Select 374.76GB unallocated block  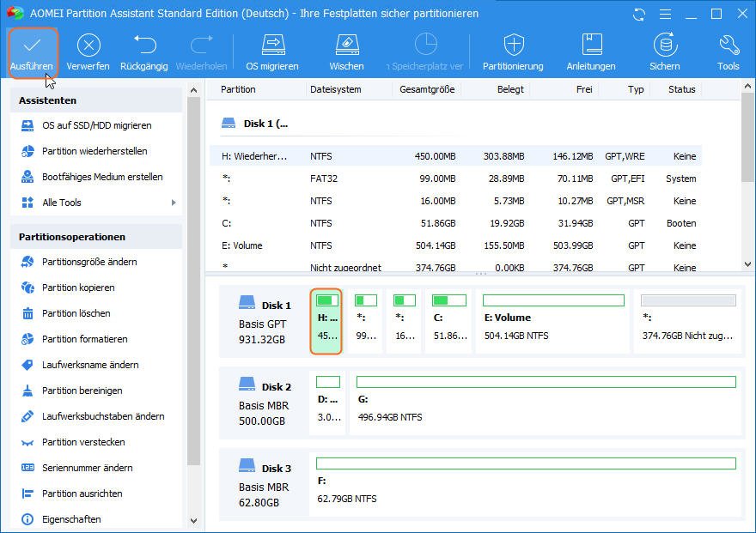tap(688, 321)
